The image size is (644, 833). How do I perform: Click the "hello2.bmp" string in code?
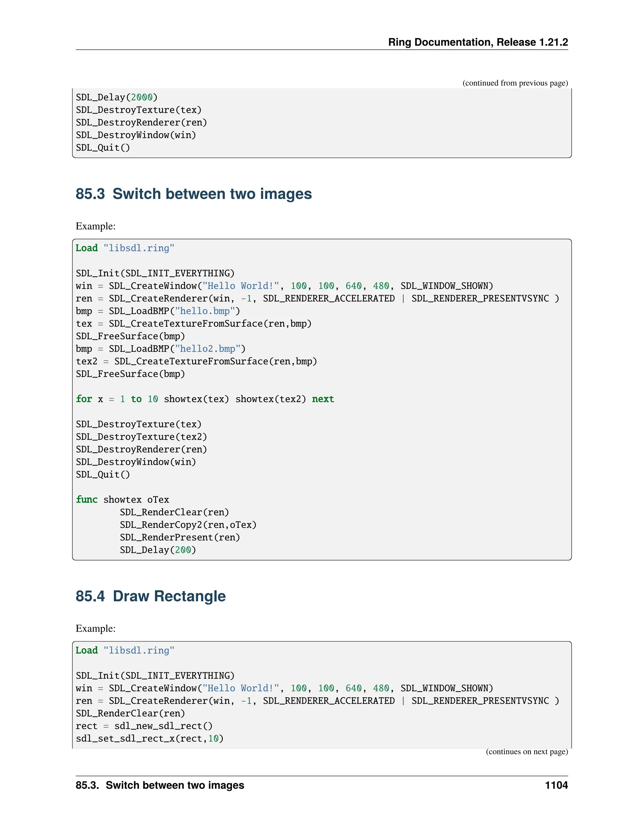pyautogui.click(x=208, y=349)
